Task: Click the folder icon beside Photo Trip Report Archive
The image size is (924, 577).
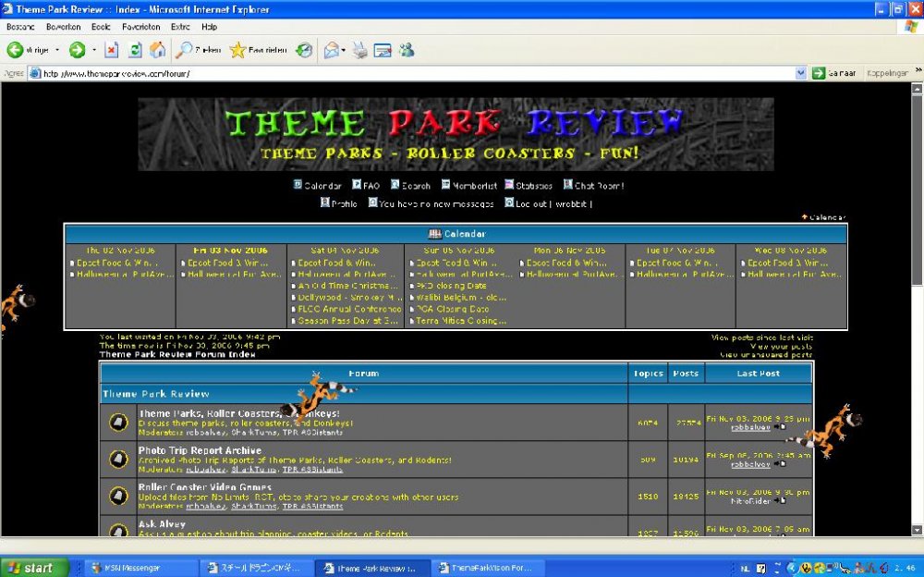Action: (x=118, y=459)
